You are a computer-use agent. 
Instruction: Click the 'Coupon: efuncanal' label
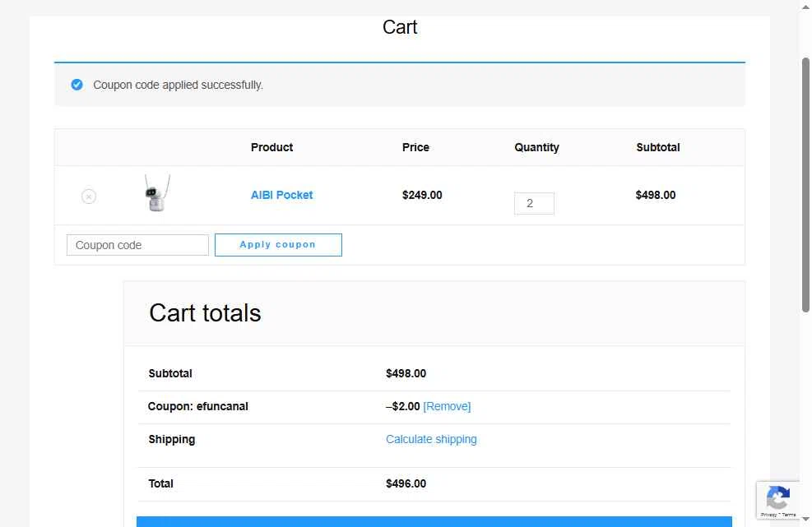tap(197, 406)
